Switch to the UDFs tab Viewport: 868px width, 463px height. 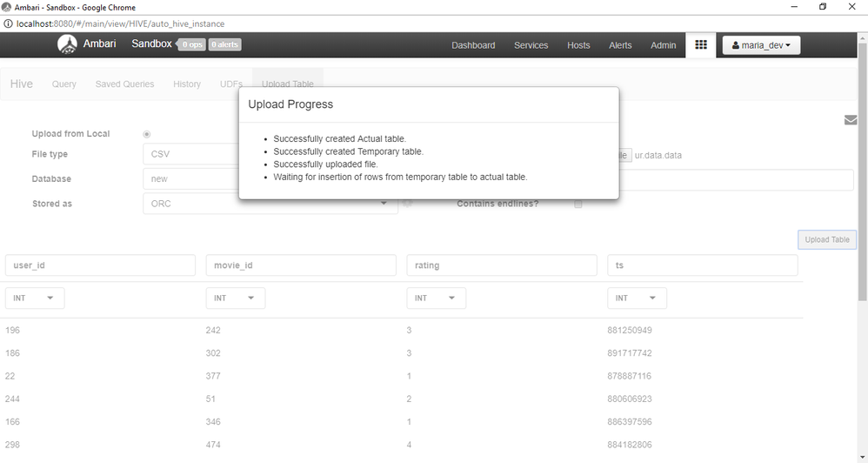(231, 84)
